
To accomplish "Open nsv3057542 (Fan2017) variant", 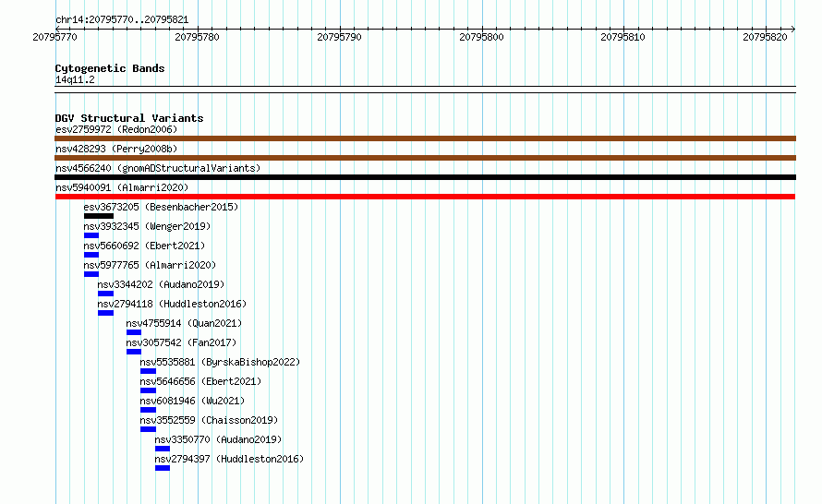I will pyautogui.click(x=181, y=342).
